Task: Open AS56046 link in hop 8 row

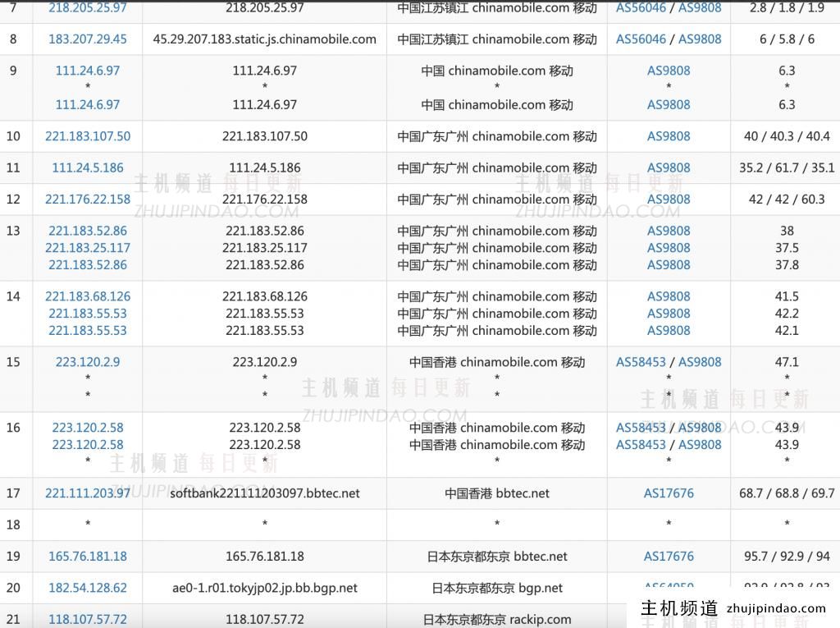Action: [641, 39]
